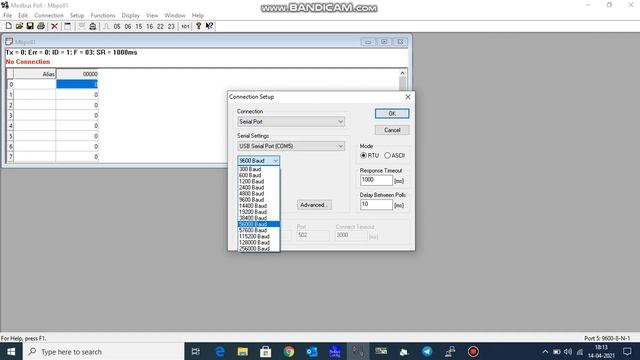Click the up arrow of the Mbpoll1 window scrollbar

click(x=402, y=73)
